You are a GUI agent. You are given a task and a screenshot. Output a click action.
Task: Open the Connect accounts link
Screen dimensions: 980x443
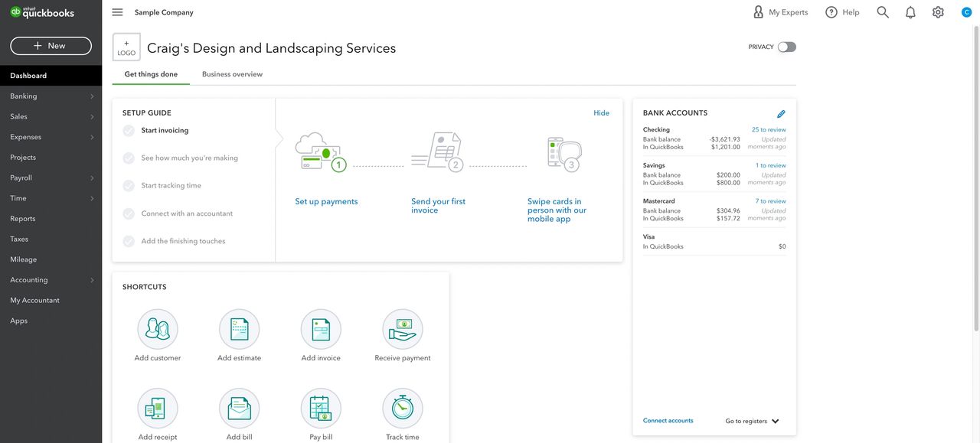tap(668, 421)
